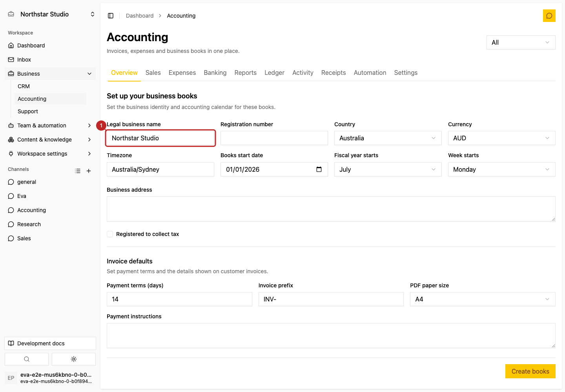
Task: Add a new channel with plus icon
Action: click(x=89, y=171)
